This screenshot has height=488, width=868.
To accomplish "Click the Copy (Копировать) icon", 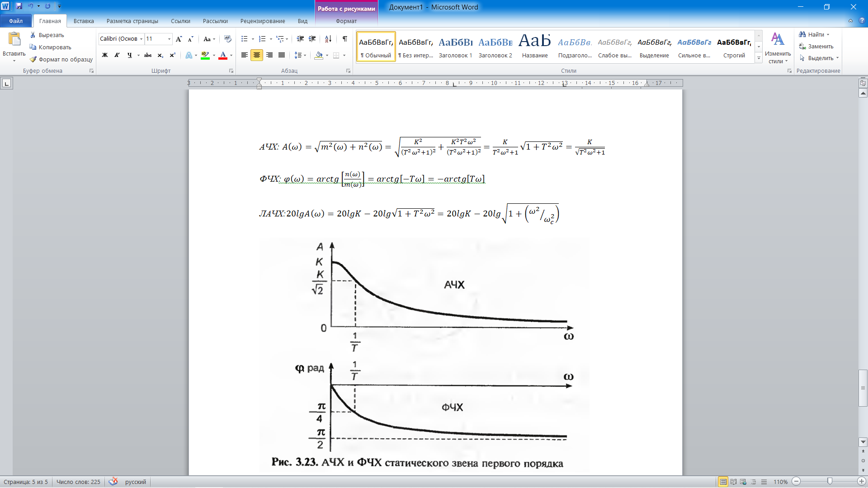I will pyautogui.click(x=33, y=47).
